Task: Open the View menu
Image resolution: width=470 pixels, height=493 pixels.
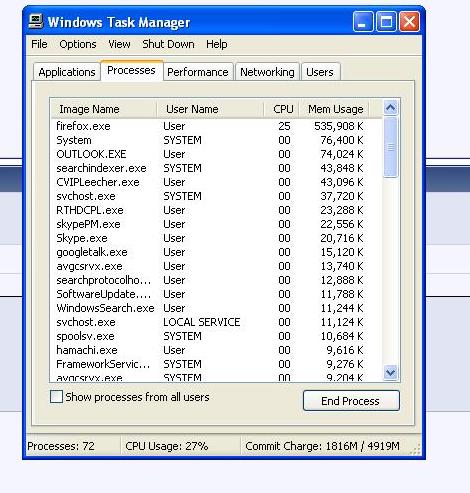Action: coord(119,44)
